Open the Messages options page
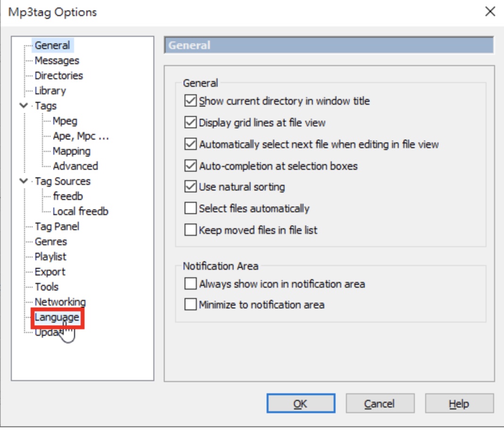The image size is (504, 432). [57, 60]
